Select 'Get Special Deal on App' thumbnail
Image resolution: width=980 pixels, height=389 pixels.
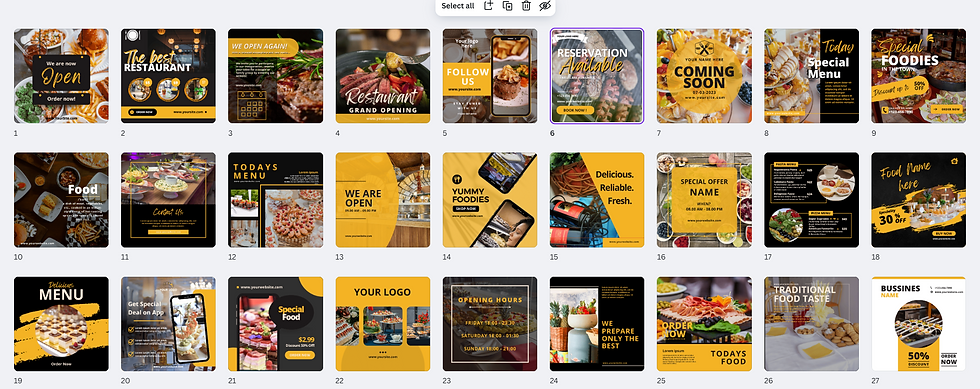click(168, 324)
